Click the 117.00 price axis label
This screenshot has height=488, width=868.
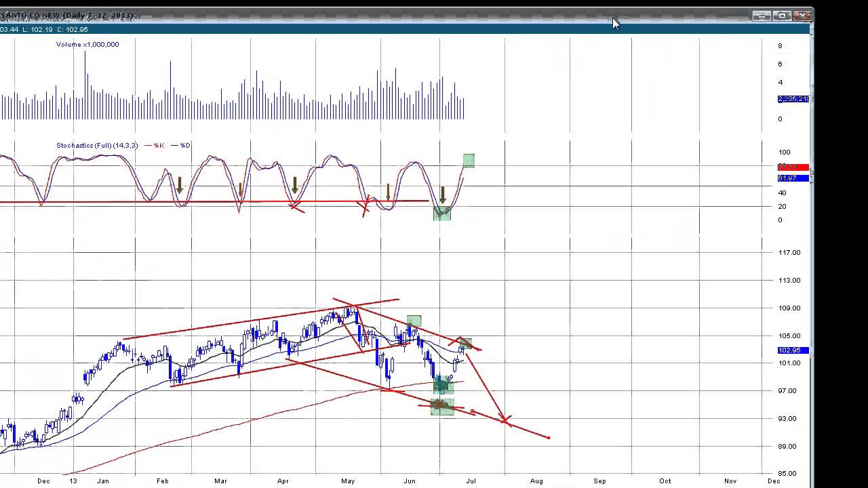pos(789,253)
